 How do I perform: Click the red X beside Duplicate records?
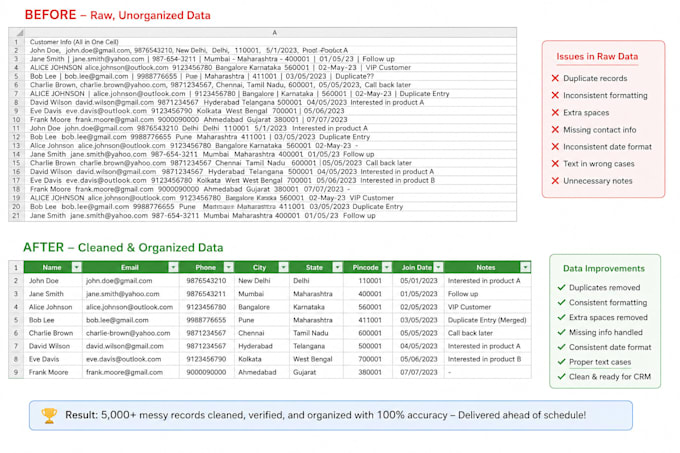[x=555, y=78]
